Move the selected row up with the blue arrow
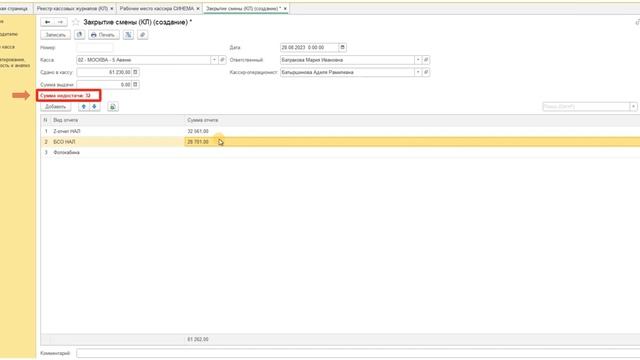The width and height of the screenshot is (640, 360). pos(84,107)
